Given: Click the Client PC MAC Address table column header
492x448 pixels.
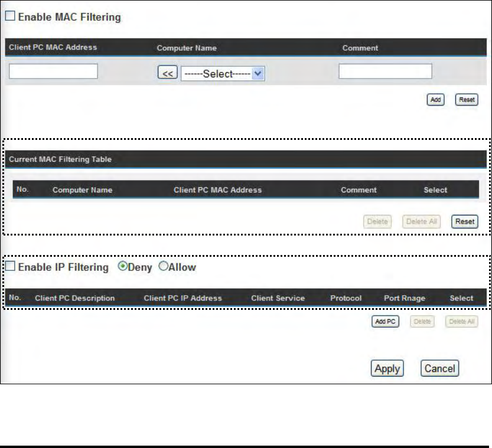Looking at the screenshot, I should point(217,190).
